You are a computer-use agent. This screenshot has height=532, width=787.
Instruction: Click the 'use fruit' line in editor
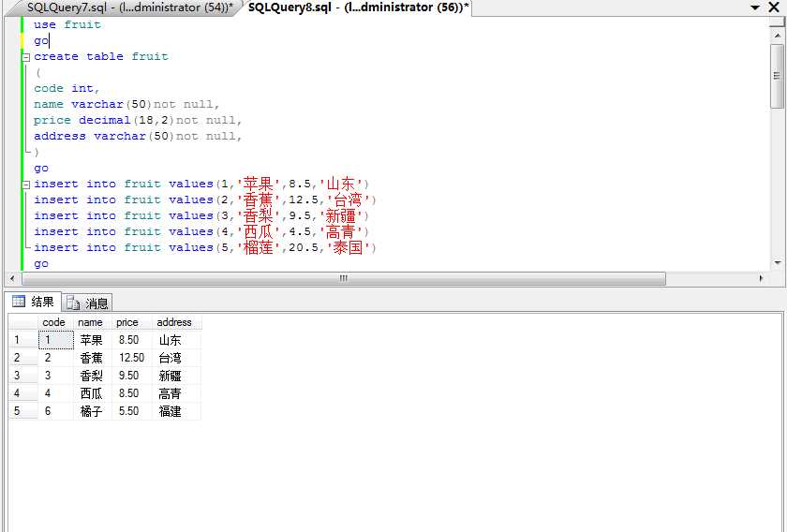(x=67, y=24)
